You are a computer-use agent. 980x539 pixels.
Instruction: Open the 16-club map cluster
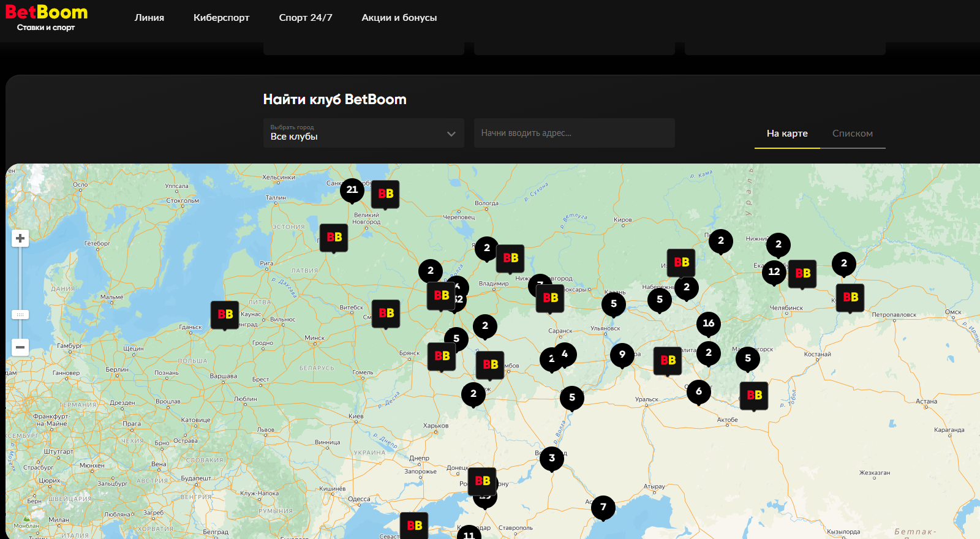(x=709, y=323)
